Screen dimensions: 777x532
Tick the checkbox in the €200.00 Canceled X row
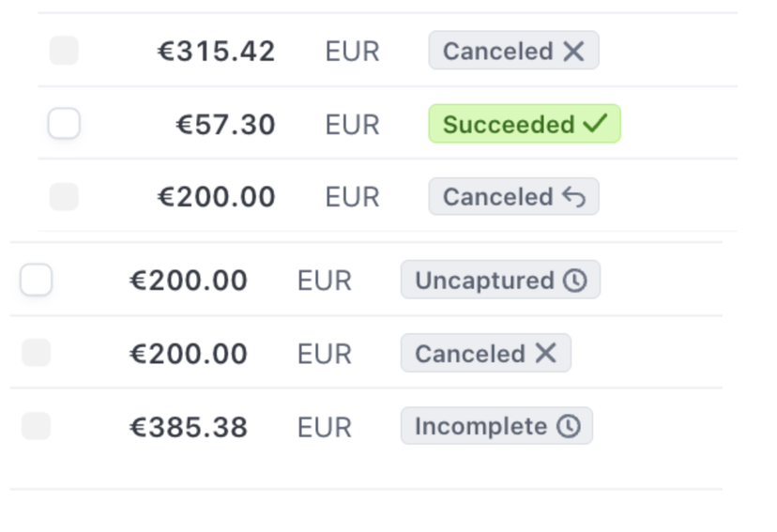36,354
